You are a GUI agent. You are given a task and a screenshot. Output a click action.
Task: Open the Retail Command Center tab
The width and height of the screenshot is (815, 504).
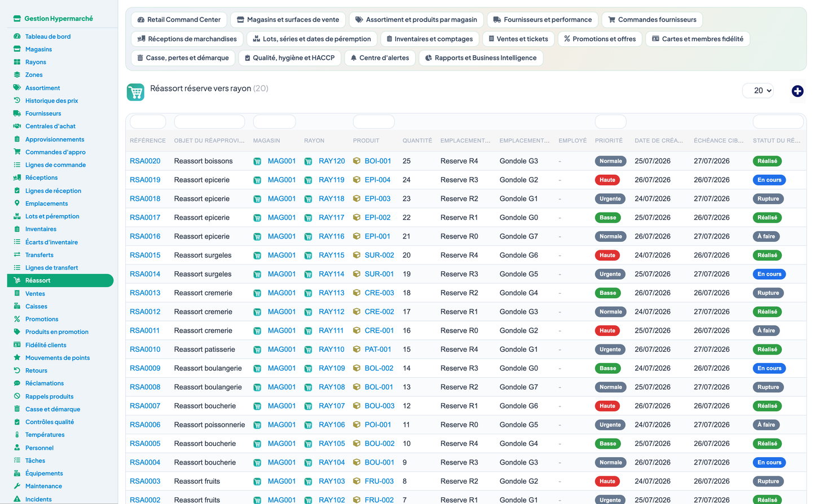[x=179, y=20]
